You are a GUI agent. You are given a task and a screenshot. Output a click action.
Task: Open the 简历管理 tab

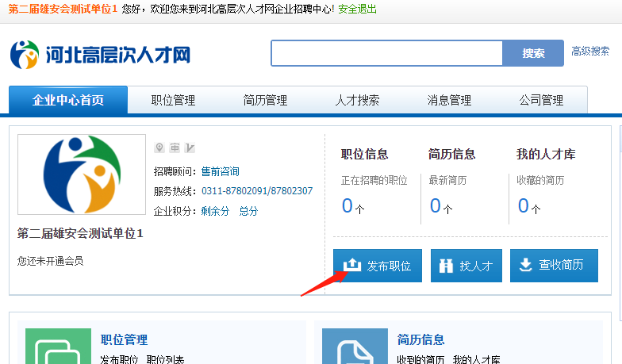pos(265,100)
